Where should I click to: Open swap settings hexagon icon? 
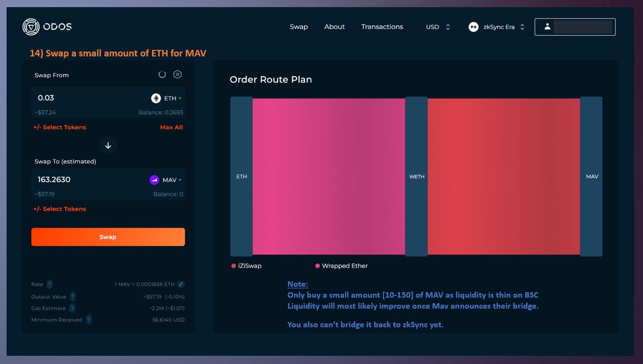178,74
